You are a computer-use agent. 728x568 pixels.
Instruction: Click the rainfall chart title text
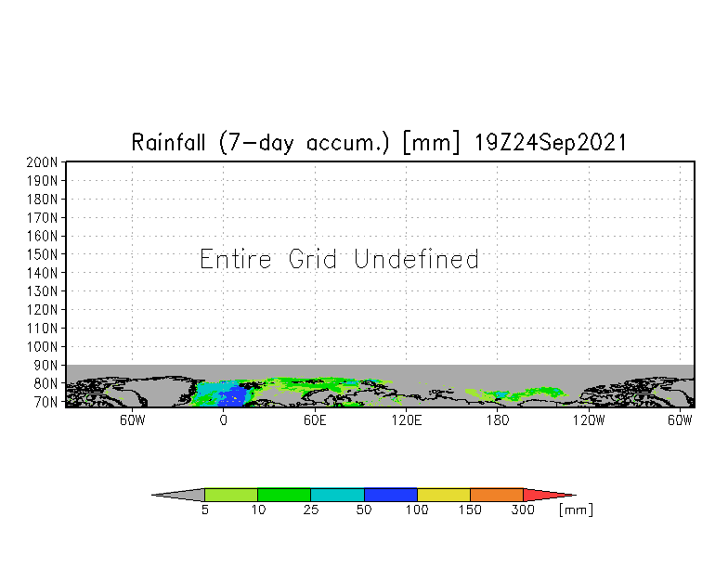[x=379, y=142]
